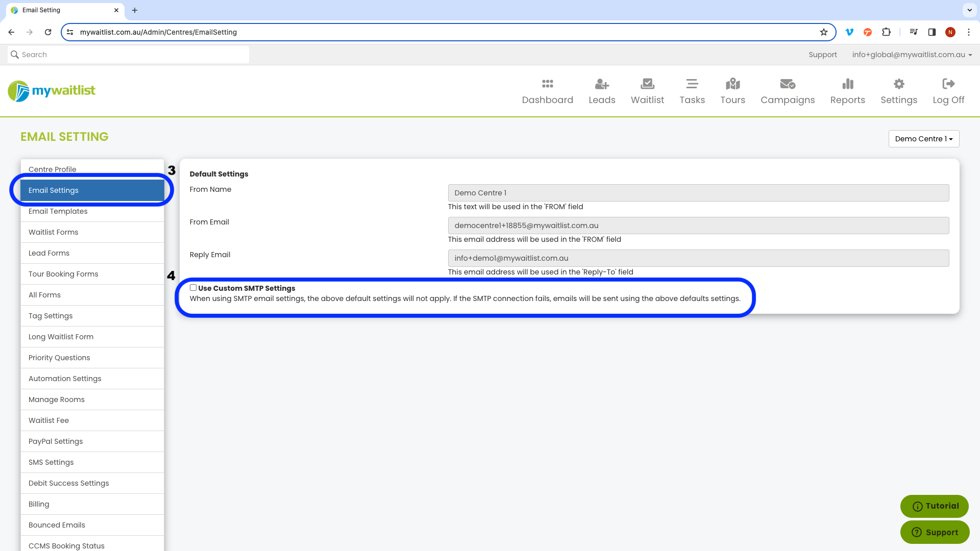Expand the tab search chevron
Viewport: 980px width, 551px height.
[x=969, y=10]
